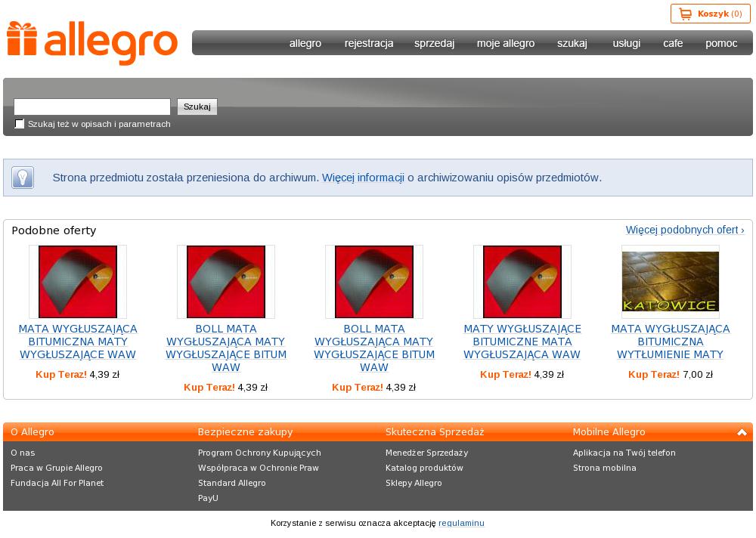Click Mobilne Allegro footer heading
This screenshot has width=756, height=538.
609,432
